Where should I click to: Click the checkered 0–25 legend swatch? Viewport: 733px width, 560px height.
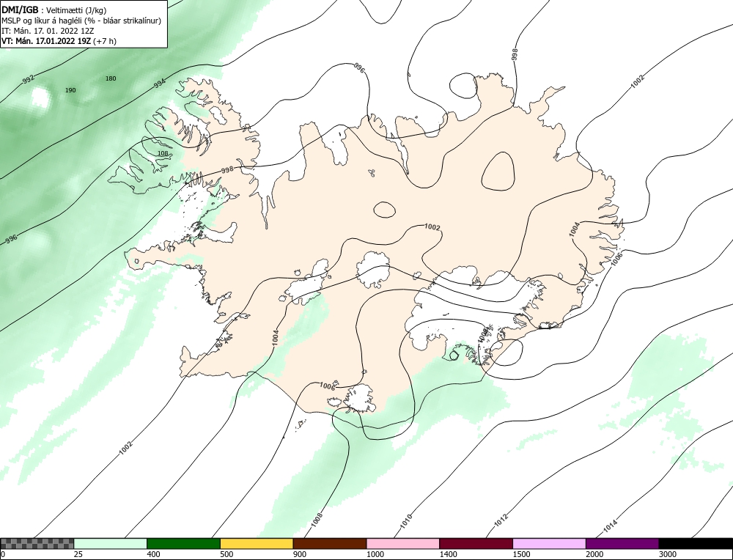pyautogui.click(x=37, y=544)
